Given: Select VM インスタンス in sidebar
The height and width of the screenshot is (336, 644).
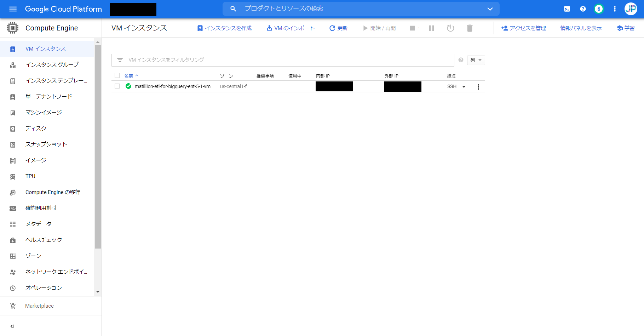Looking at the screenshot, I should tap(47, 49).
